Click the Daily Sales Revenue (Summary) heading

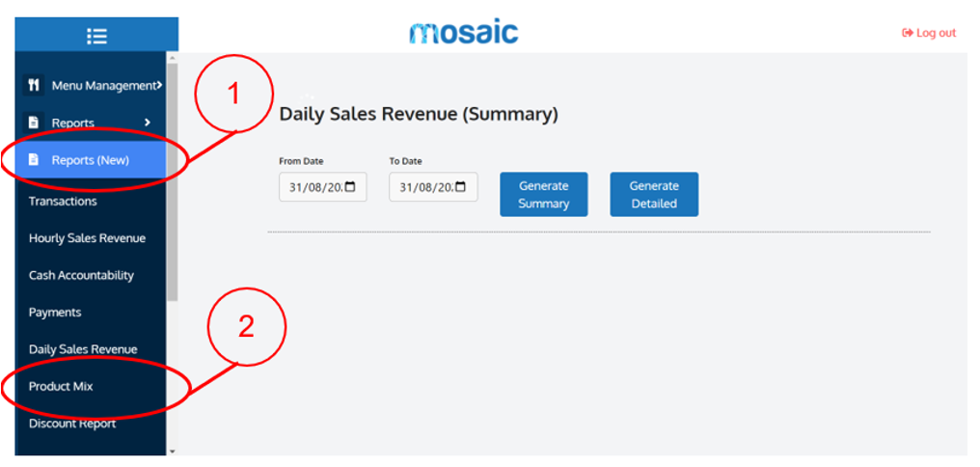(418, 115)
